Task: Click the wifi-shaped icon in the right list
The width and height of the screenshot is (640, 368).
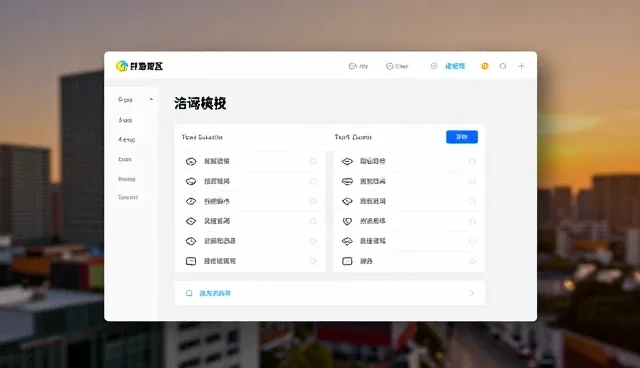Action: (x=347, y=241)
